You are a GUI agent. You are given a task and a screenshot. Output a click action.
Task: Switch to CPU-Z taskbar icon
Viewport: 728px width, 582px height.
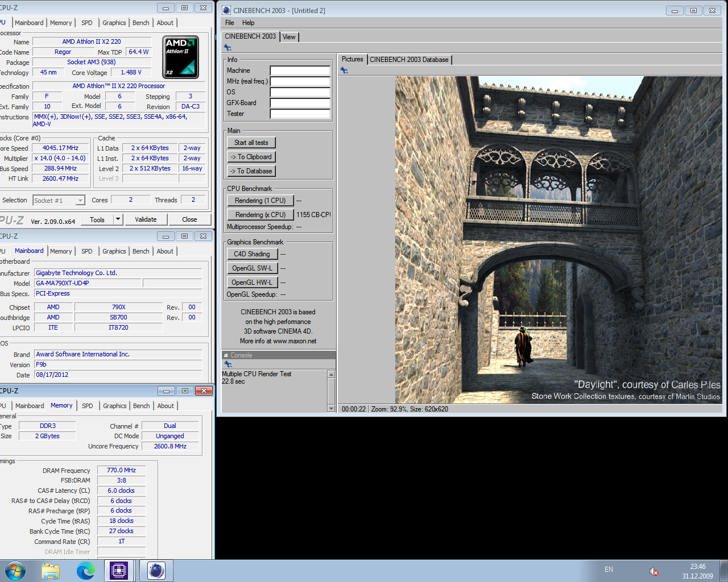click(x=119, y=571)
